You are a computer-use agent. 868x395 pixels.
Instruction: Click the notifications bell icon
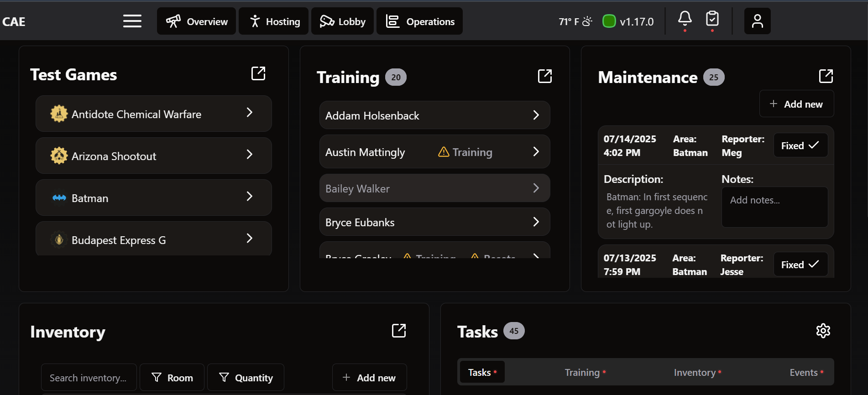685,19
